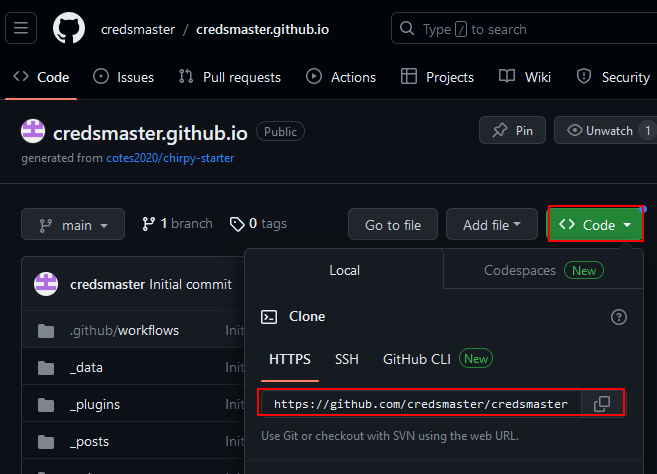Open credsmaster commit author link
This screenshot has height=474, width=657.
(x=108, y=285)
